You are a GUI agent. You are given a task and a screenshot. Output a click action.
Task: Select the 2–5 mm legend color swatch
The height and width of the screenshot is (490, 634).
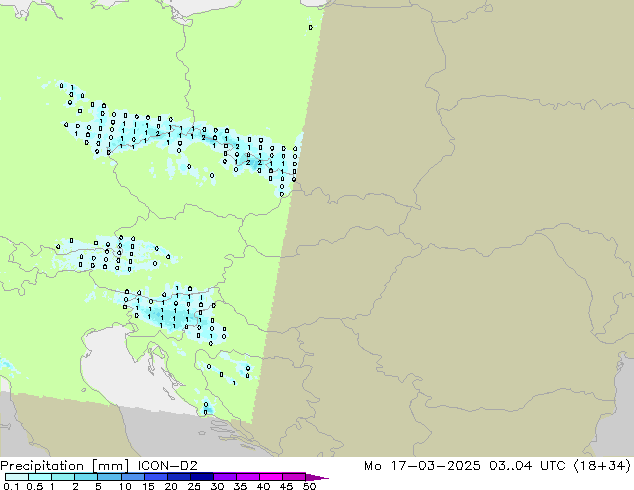[x=87, y=477]
